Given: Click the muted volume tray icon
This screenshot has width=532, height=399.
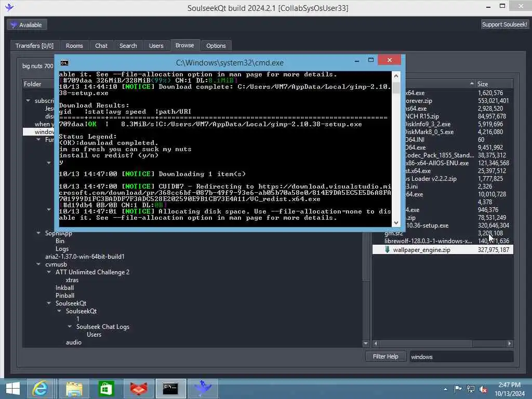Looking at the screenshot, I should click(x=483, y=389).
